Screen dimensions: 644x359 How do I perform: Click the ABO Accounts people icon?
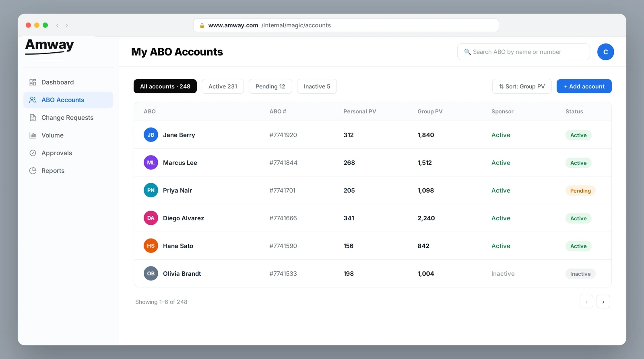[33, 100]
